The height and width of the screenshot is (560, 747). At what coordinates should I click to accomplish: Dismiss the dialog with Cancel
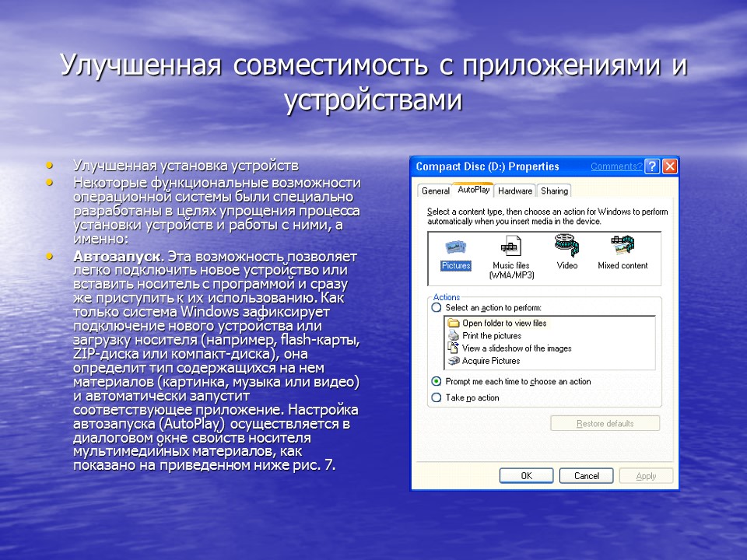586,475
